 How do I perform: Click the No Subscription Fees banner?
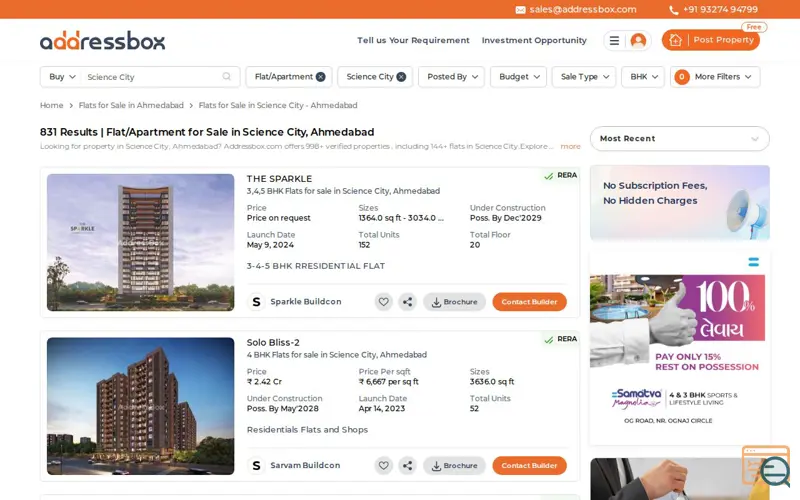[680, 203]
